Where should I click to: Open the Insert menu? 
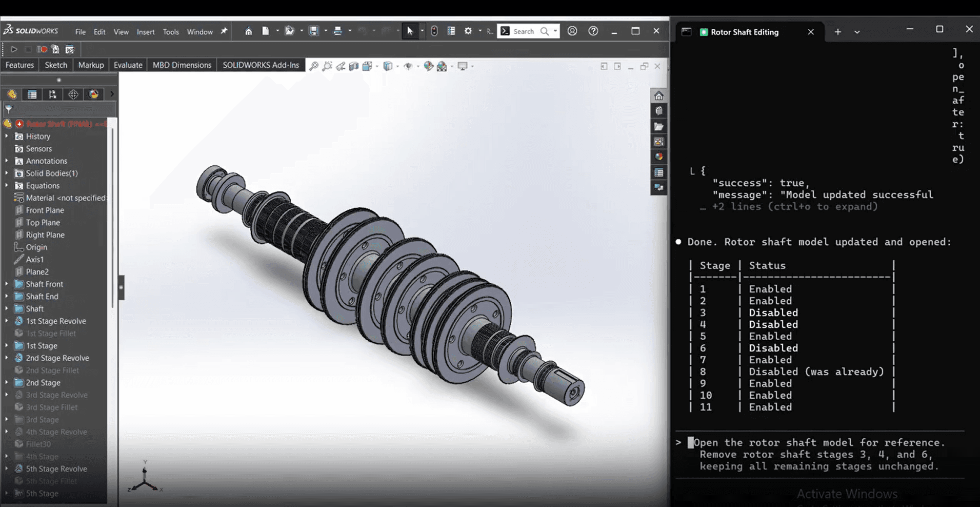pos(146,32)
